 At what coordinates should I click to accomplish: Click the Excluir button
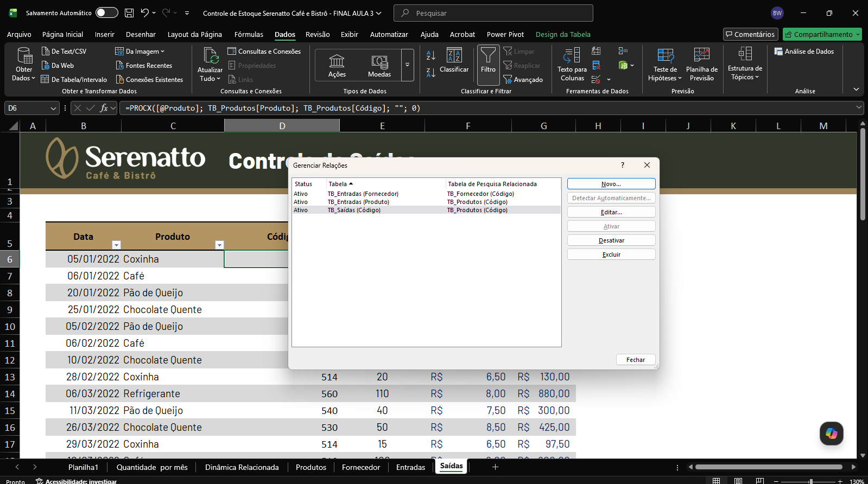coord(611,254)
